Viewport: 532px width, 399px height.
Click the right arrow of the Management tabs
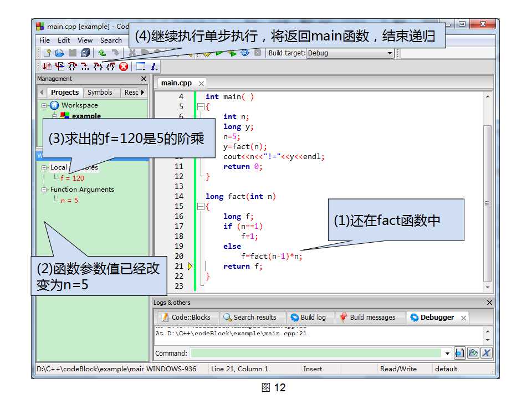(x=143, y=93)
